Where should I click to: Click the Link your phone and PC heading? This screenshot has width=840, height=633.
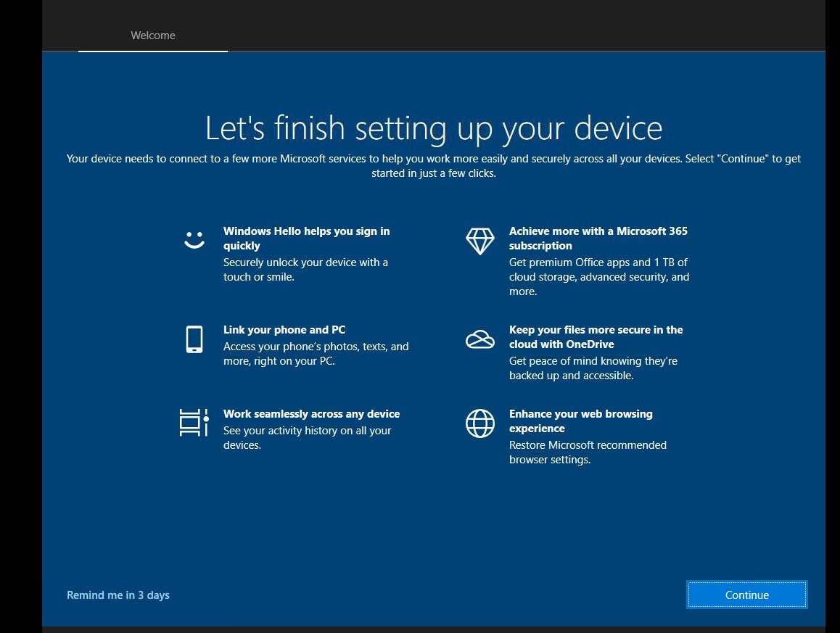284,330
